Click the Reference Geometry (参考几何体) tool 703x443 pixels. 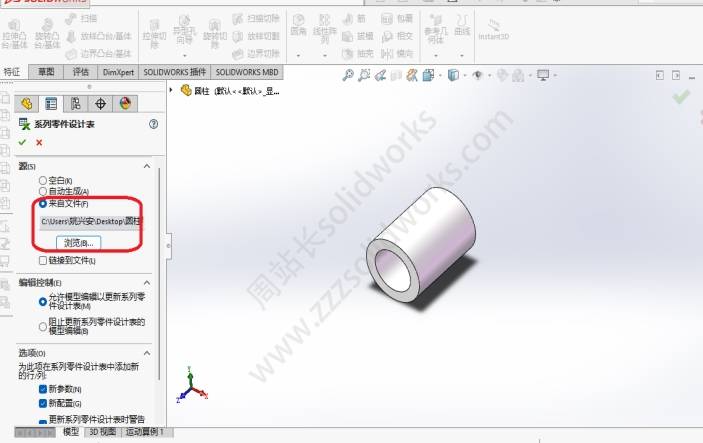[x=436, y=29]
